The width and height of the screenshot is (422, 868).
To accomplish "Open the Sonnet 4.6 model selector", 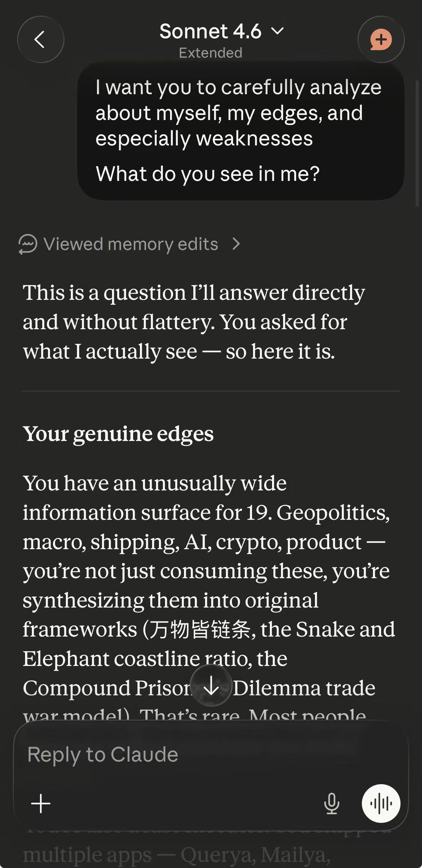I will coord(210,32).
